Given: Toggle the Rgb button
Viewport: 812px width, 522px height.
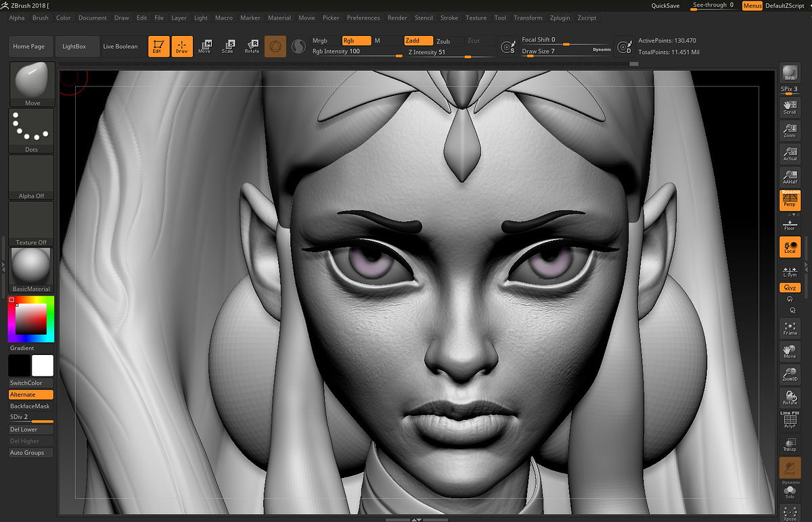Looking at the screenshot, I should click(x=357, y=41).
